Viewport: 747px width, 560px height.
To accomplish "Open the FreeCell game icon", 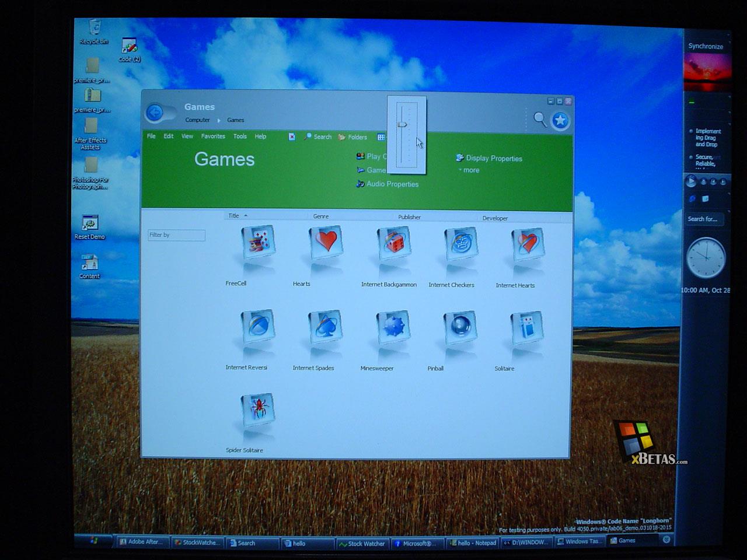I will tap(258, 242).
